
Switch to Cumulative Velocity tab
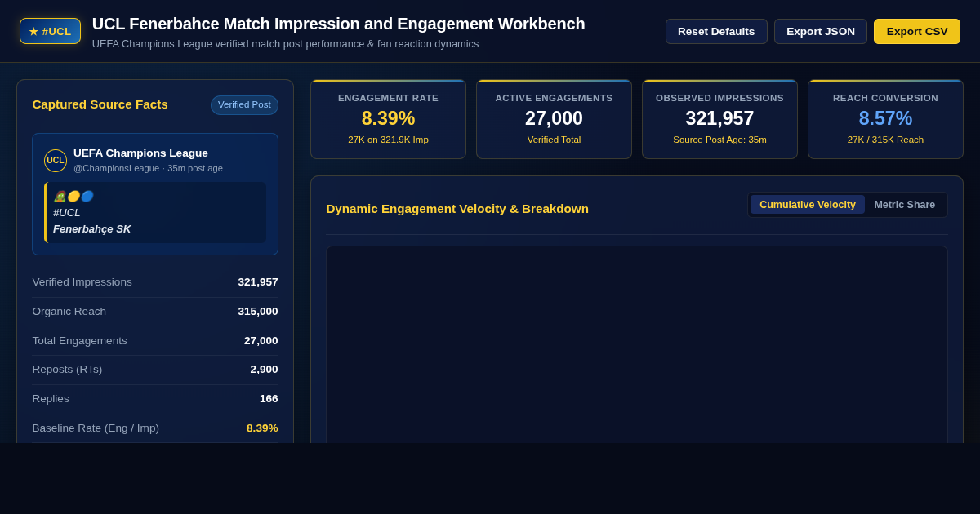tap(808, 205)
